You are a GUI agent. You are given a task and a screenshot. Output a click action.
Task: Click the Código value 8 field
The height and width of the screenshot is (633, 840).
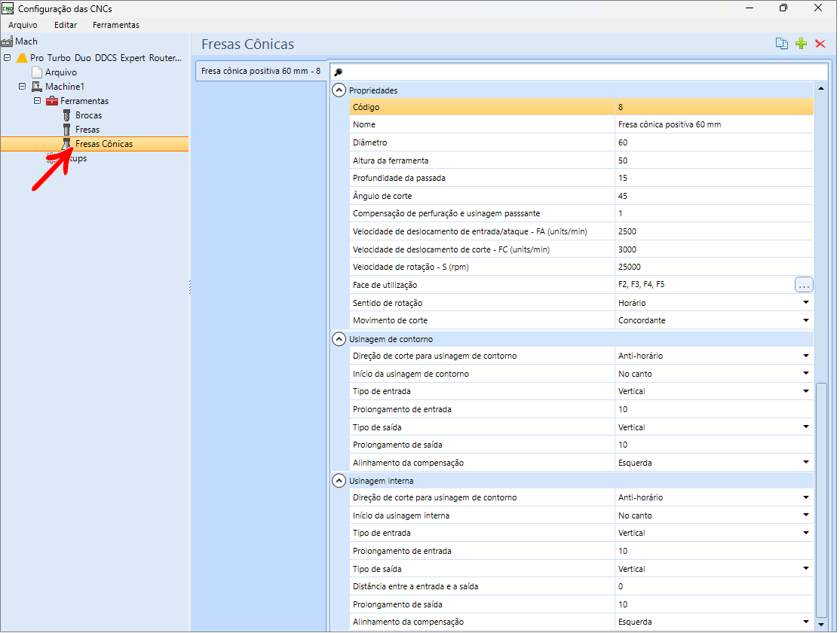coord(714,107)
